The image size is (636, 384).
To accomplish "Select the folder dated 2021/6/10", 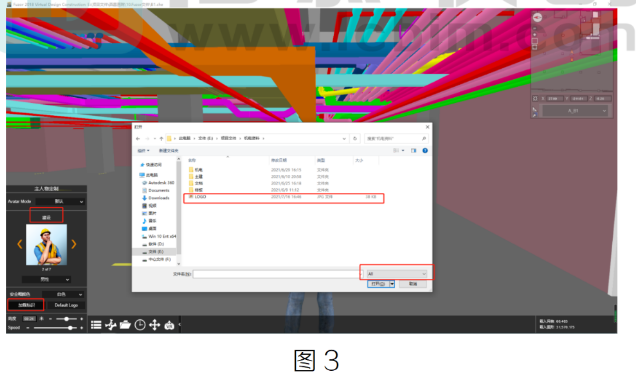I will (284, 177).
